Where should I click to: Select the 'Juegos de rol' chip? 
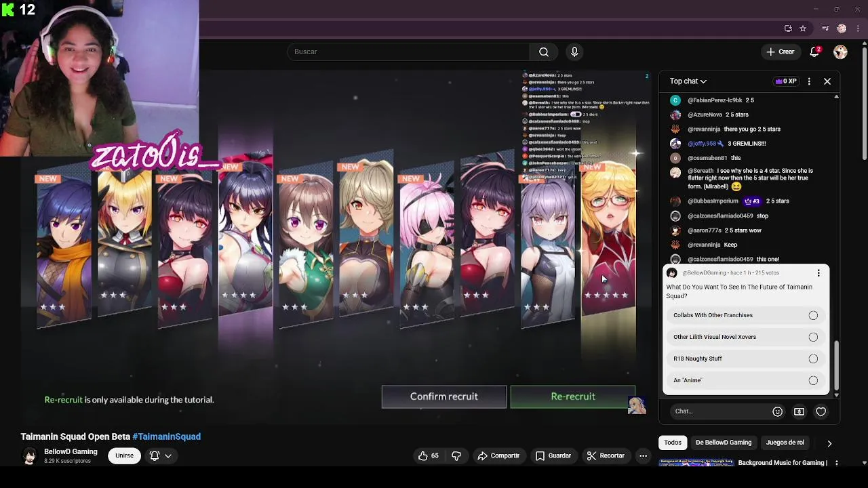(x=785, y=443)
